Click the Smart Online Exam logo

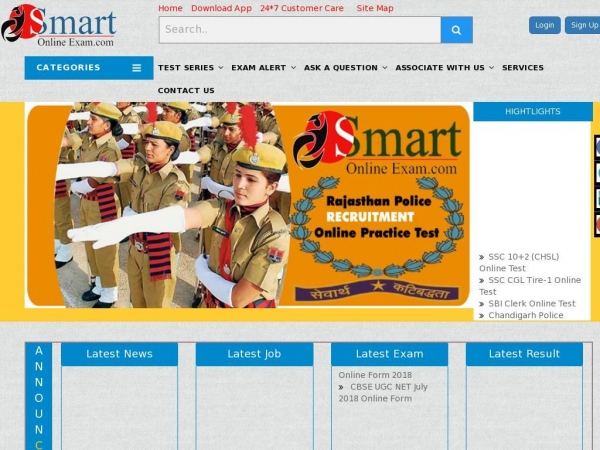coord(59,25)
